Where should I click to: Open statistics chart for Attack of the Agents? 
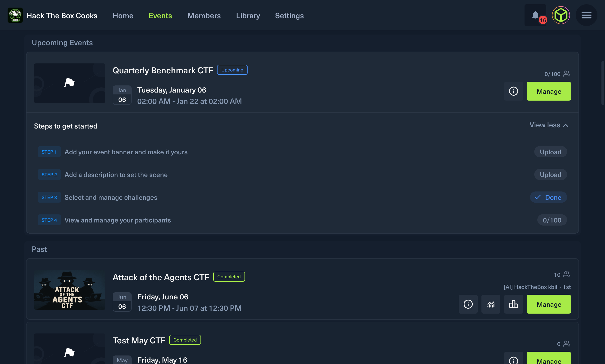pyautogui.click(x=491, y=304)
